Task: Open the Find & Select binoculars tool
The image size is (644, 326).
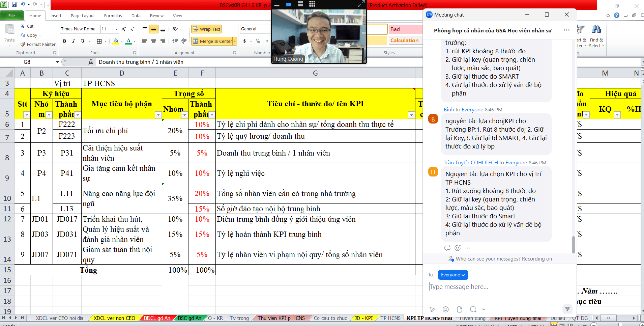Action: point(596,36)
